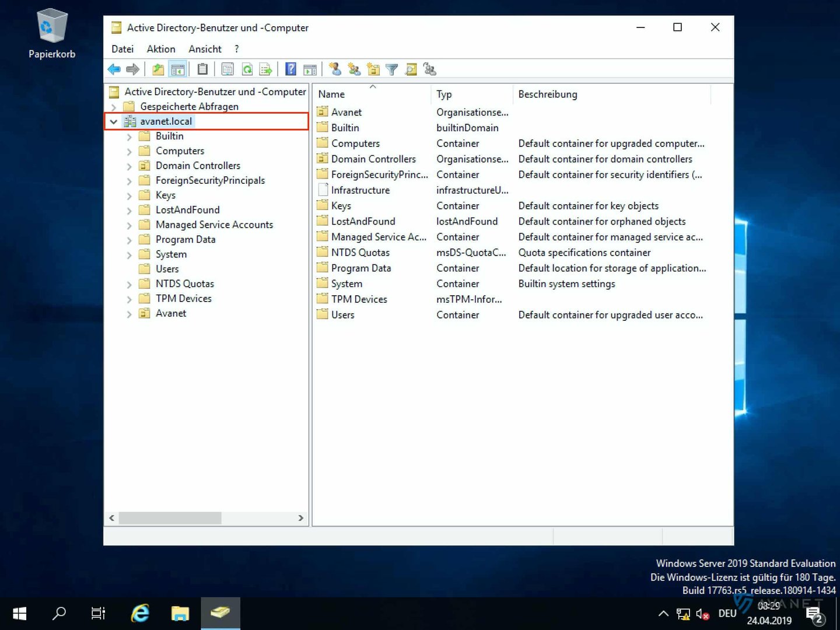This screenshot has height=630, width=840.
Task: Open Help with the blue question mark icon
Action: (290, 69)
